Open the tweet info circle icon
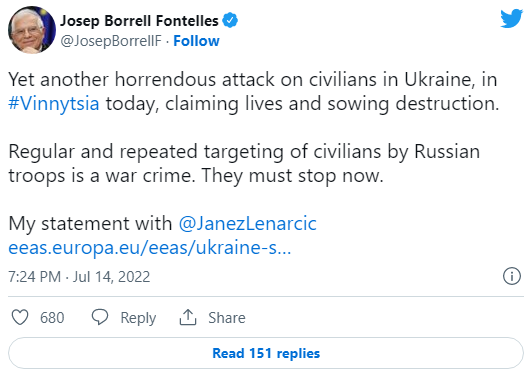 click(512, 276)
